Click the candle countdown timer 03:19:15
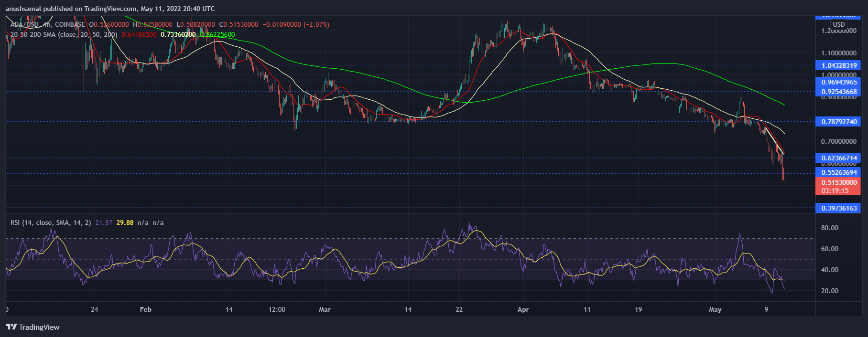Image resolution: width=868 pixels, height=337 pixels. 835,190
